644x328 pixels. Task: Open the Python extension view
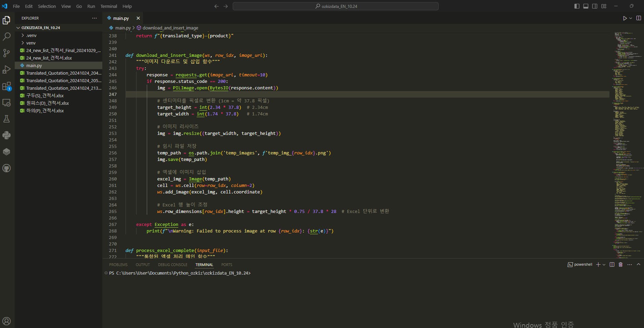click(x=7, y=135)
